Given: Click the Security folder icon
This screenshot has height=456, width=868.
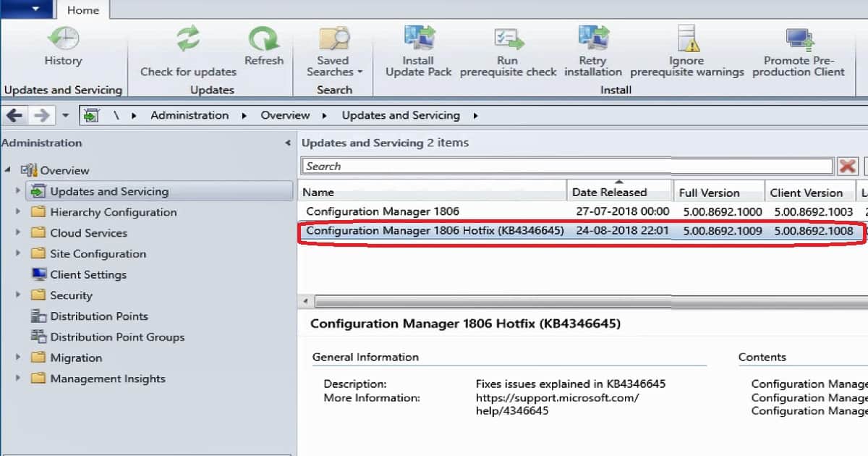Looking at the screenshot, I should point(38,295).
